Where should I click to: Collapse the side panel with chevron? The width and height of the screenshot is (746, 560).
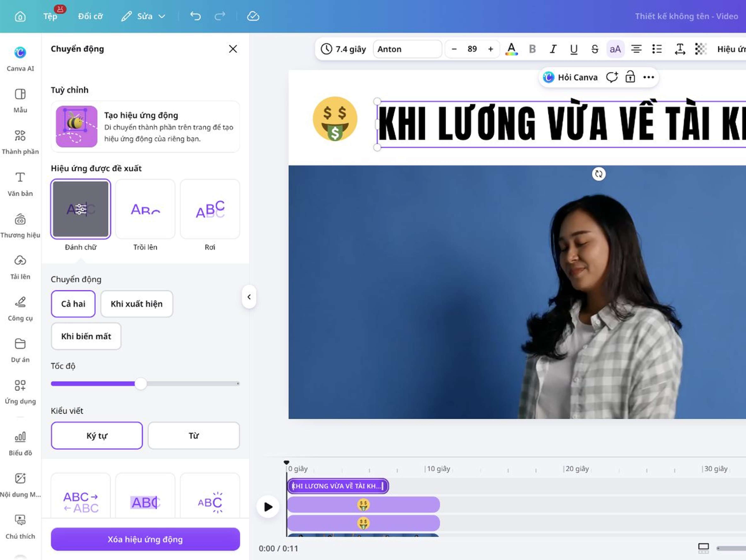(249, 297)
